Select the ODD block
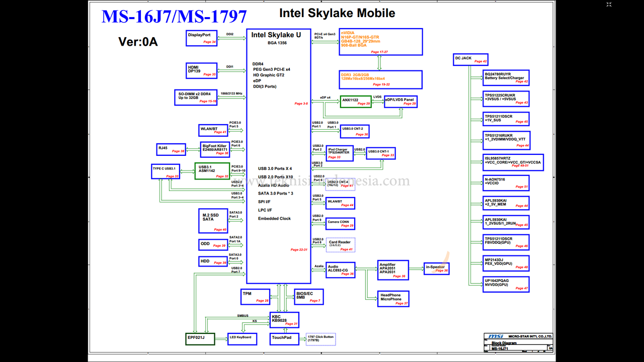The height and width of the screenshot is (362, 644). pos(213,245)
